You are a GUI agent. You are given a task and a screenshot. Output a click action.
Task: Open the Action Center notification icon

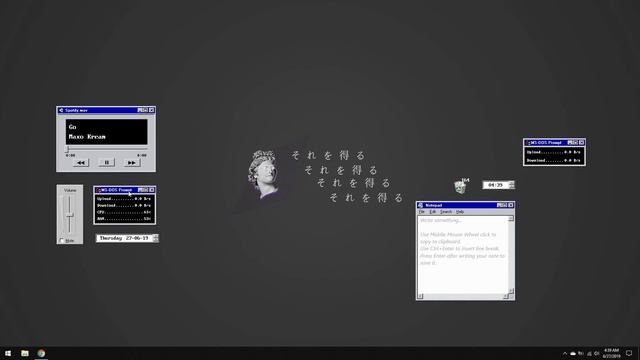point(629,353)
